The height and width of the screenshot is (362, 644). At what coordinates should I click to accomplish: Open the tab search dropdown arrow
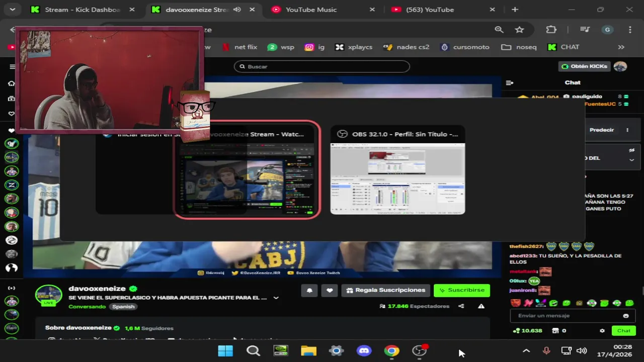tap(12, 10)
